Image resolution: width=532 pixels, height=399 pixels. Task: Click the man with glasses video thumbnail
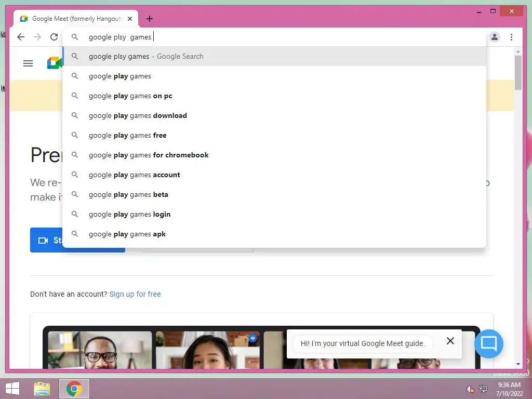click(100, 350)
